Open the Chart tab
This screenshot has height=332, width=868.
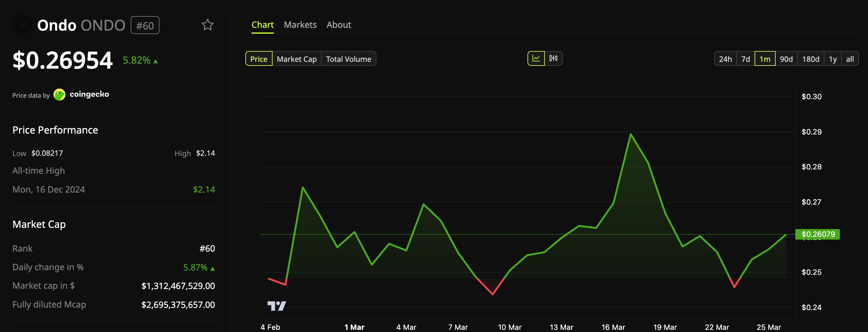click(262, 25)
